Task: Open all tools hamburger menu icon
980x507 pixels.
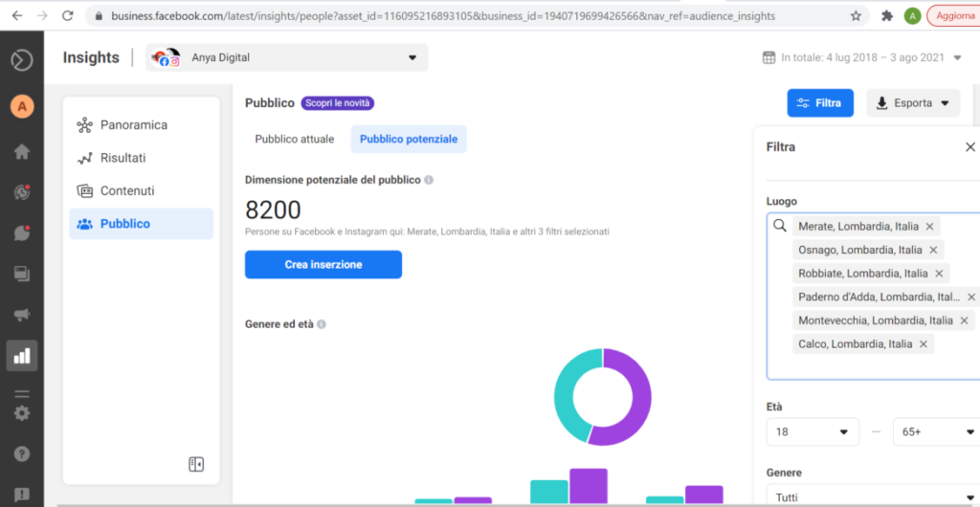Action: 22,393
